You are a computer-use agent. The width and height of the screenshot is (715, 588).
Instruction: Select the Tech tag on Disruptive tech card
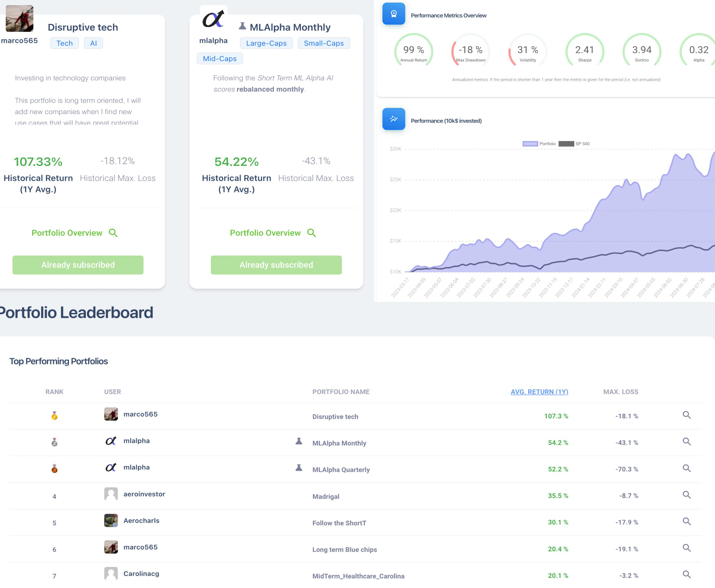click(64, 42)
